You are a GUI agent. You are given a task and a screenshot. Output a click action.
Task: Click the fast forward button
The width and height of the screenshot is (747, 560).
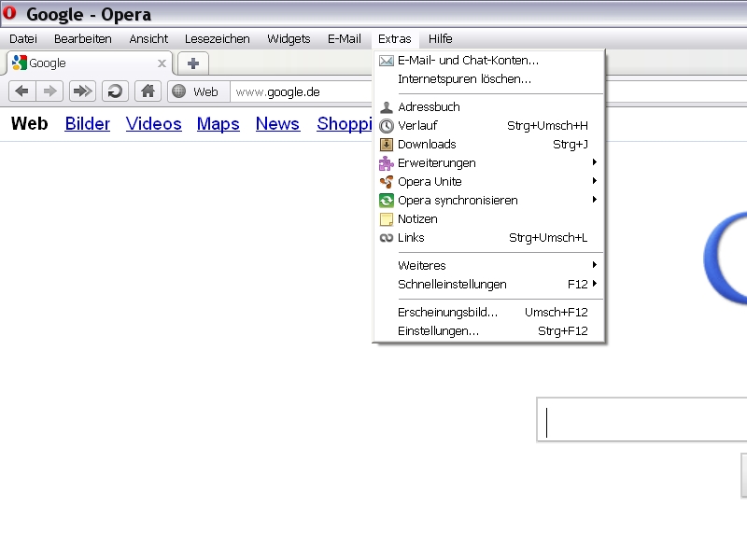(82, 91)
